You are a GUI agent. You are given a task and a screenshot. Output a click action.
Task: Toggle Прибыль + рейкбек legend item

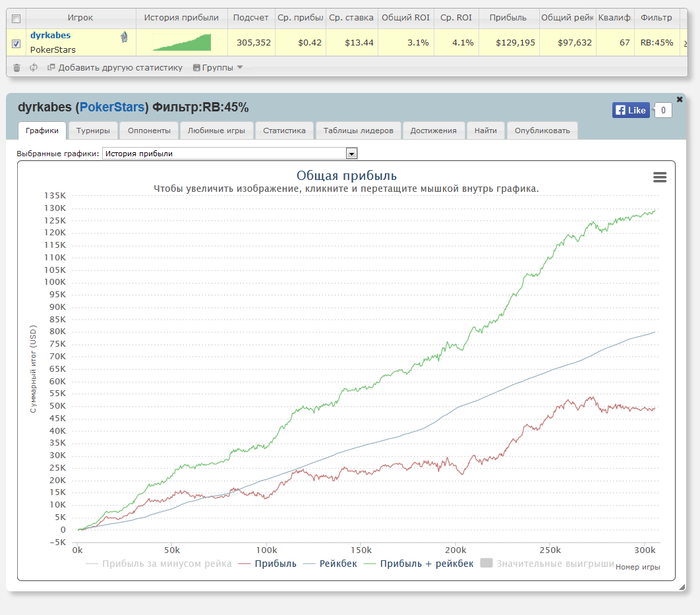coord(419,564)
